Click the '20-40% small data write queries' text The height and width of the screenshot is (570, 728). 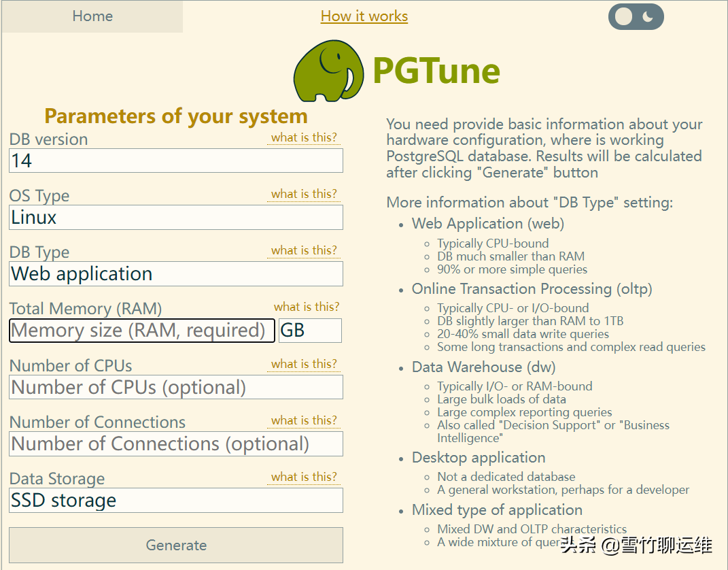point(523,334)
